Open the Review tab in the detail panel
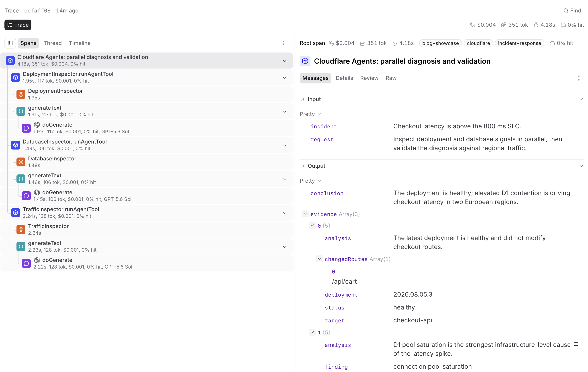Screen dimensions: 588x372 click(369, 78)
